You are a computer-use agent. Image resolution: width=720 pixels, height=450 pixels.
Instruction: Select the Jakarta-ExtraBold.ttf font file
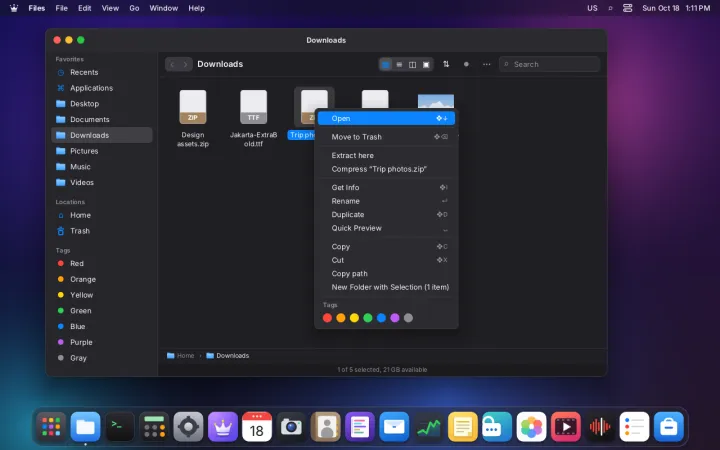253,118
